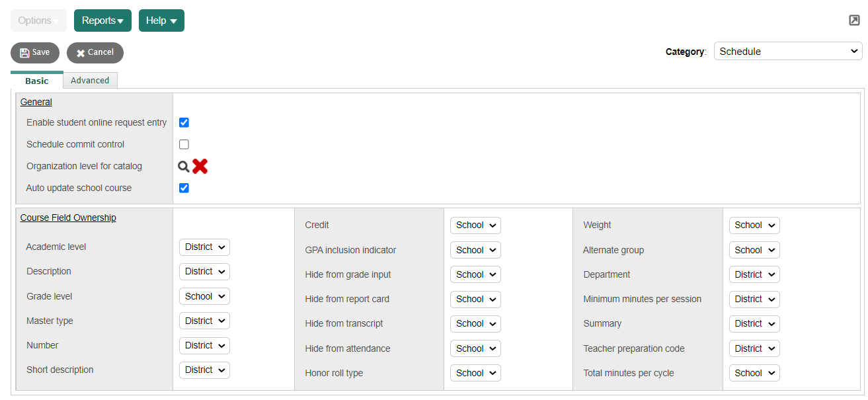Enable the Schedule commit control checkbox

coord(183,144)
